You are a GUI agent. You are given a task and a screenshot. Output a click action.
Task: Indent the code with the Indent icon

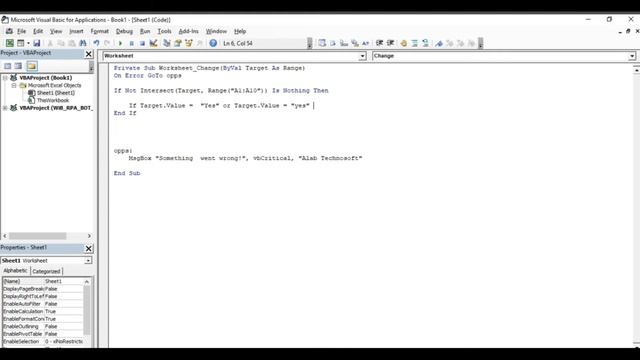click(380, 43)
